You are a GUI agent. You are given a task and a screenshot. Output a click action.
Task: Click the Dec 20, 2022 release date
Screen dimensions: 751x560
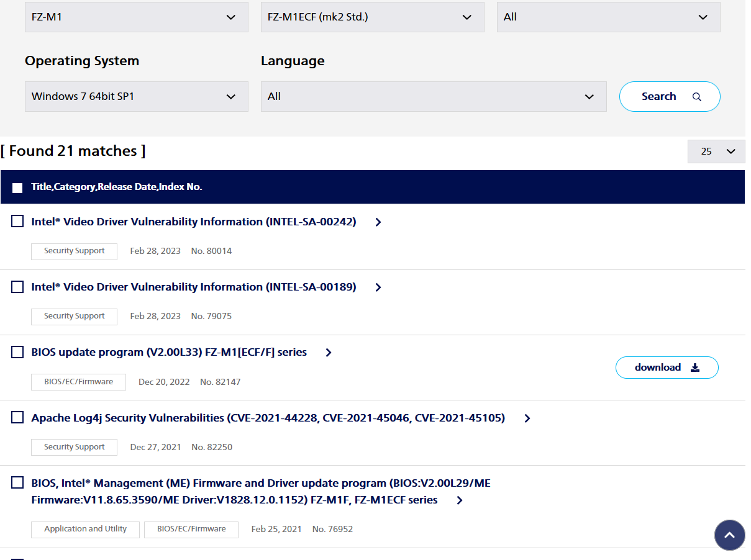coord(164,382)
